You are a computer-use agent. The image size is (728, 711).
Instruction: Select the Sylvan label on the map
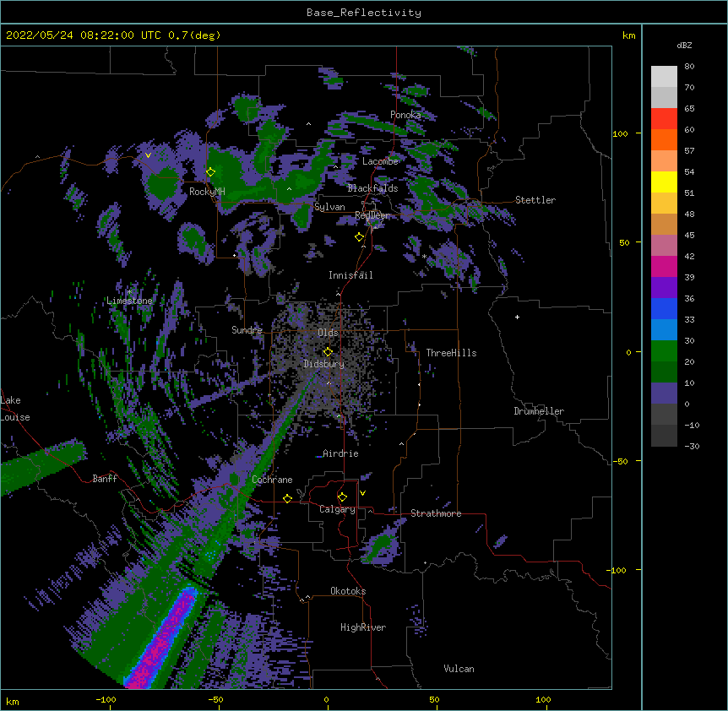click(x=329, y=207)
